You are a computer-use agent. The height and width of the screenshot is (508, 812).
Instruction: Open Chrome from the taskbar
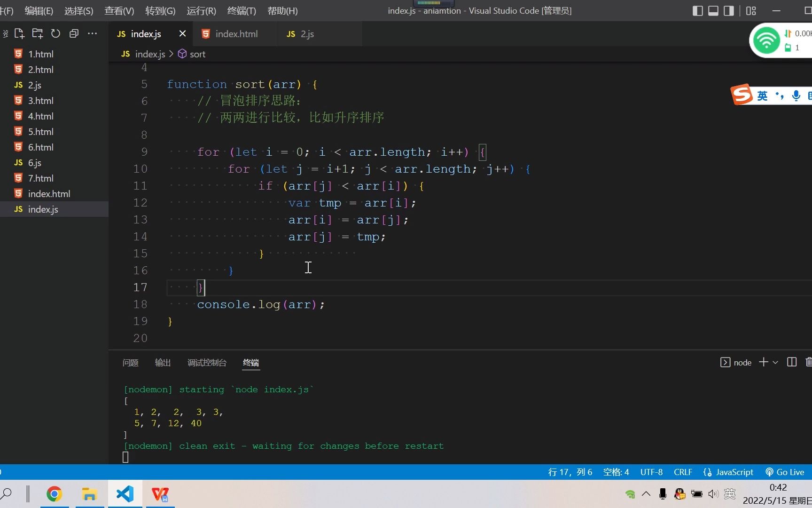pyautogui.click(x=55, y=494)
